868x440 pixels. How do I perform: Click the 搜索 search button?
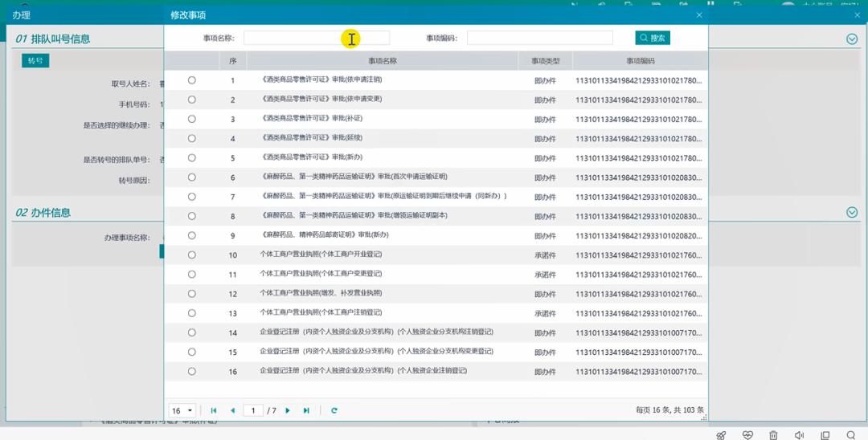653,38
